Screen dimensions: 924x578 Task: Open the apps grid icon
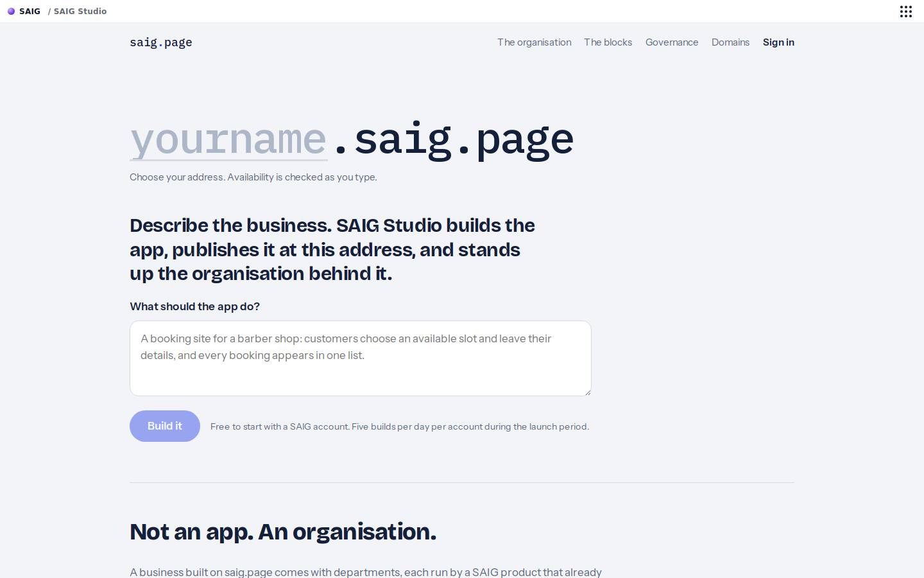coord(905,12)
